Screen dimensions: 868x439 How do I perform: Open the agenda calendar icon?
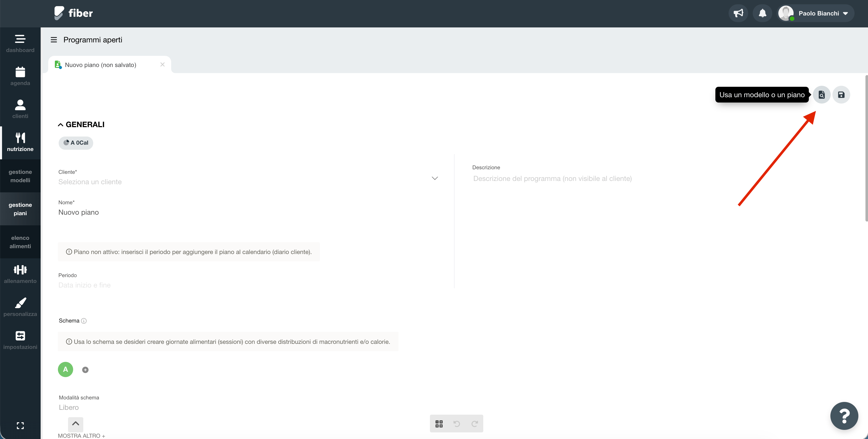tap(20, 72)
